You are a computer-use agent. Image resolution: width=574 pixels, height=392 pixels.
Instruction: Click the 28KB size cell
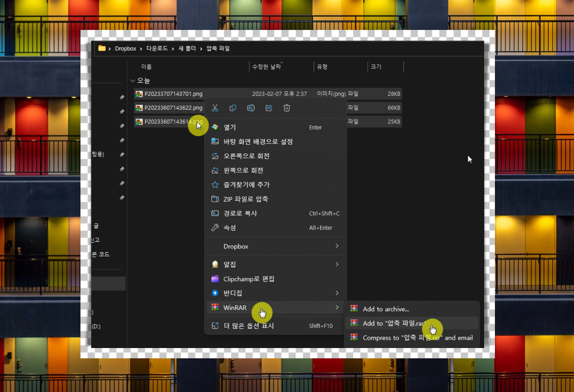394,94
